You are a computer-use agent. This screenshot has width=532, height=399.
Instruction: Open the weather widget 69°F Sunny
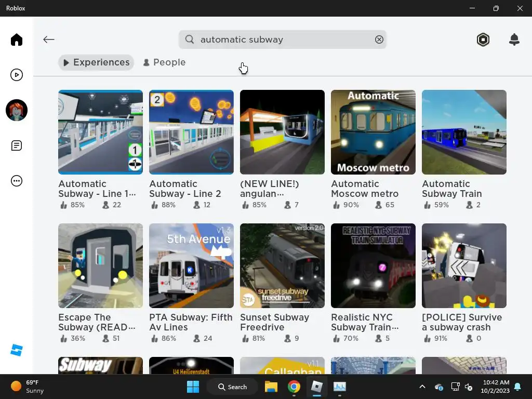click(x=28, y=387)
